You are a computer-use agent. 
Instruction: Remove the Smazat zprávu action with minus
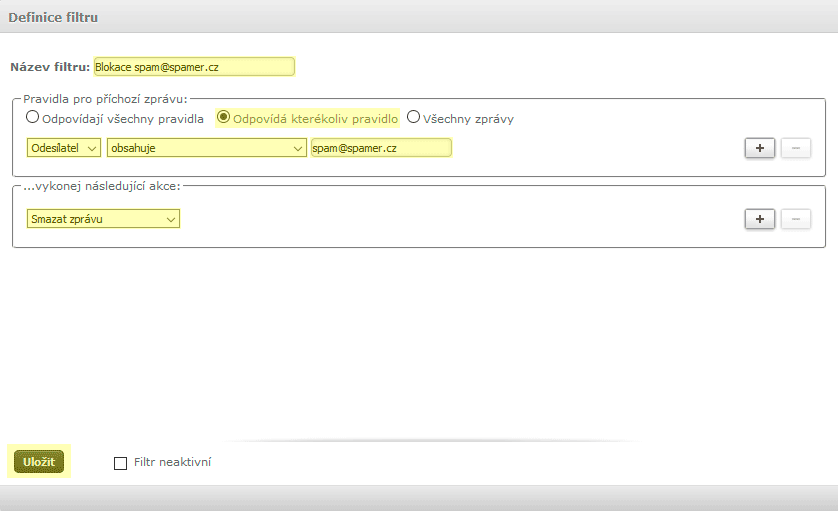click(x=795, y=219)
